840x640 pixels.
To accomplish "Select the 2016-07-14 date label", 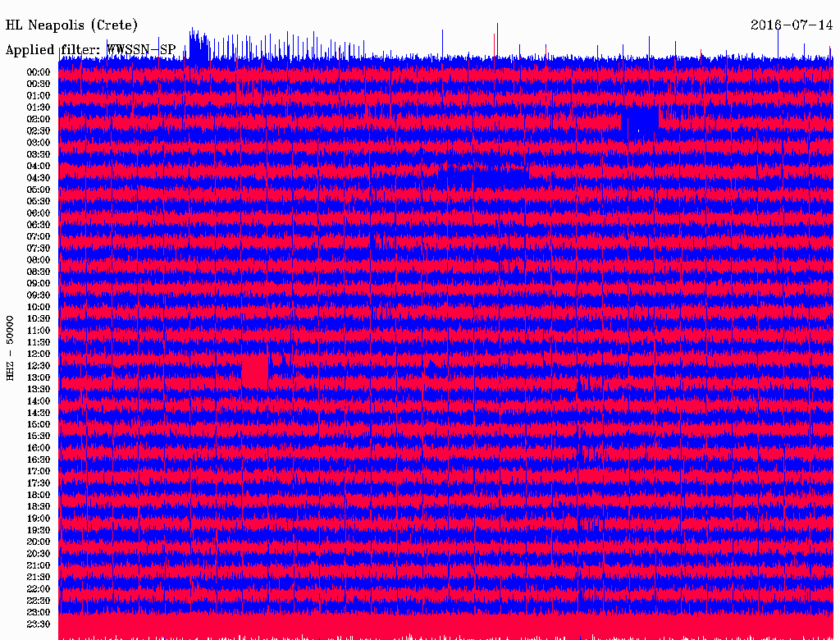I will click(792, 25).
